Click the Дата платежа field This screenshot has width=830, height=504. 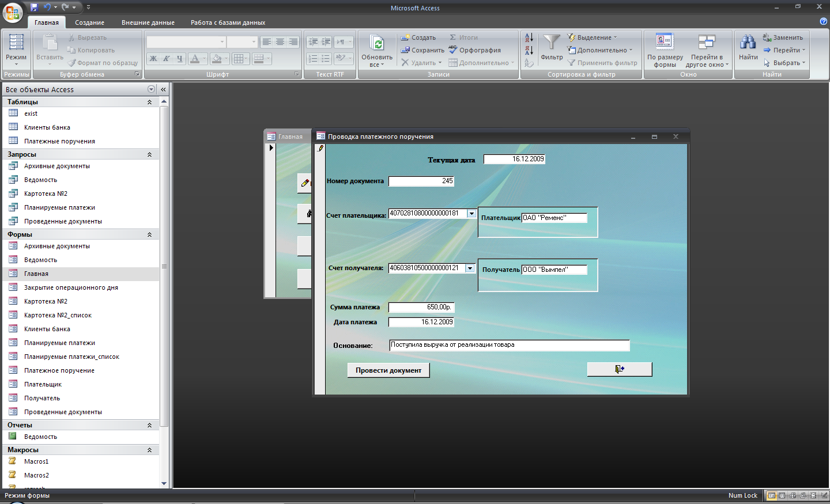pos(421,323)
